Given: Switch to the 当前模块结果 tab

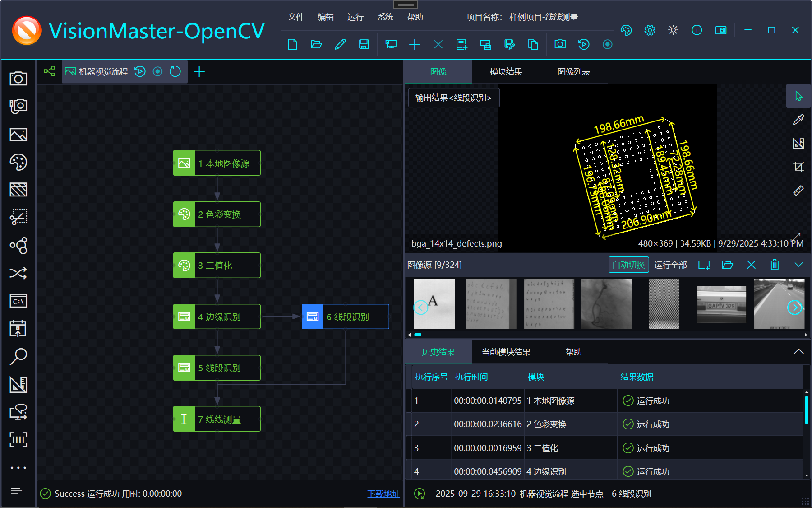Looking at the screenshot, I should pyautogui.click(x=506, y=352).
